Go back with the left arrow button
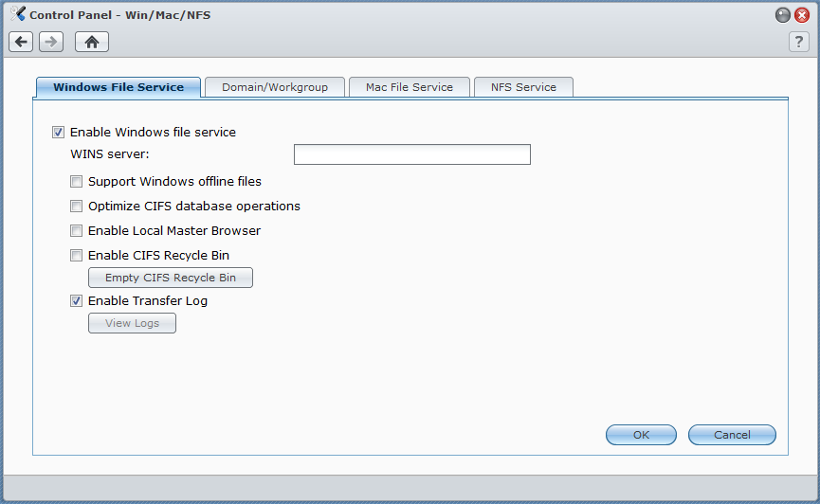Viewport: 820px width, 504px height. (x=21, y=42)
